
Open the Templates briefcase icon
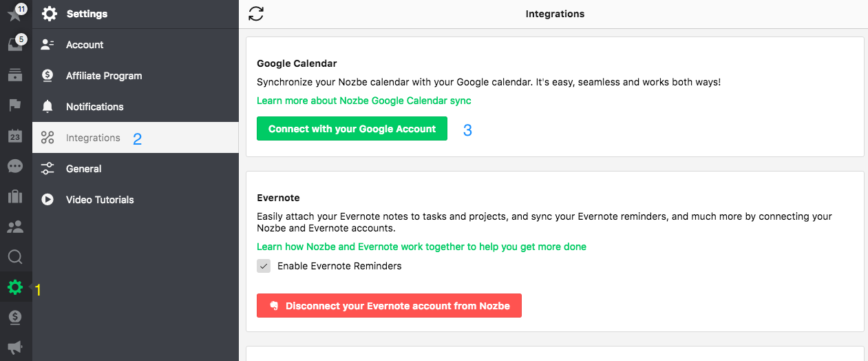pyautogui.click(x=15, y=196)
